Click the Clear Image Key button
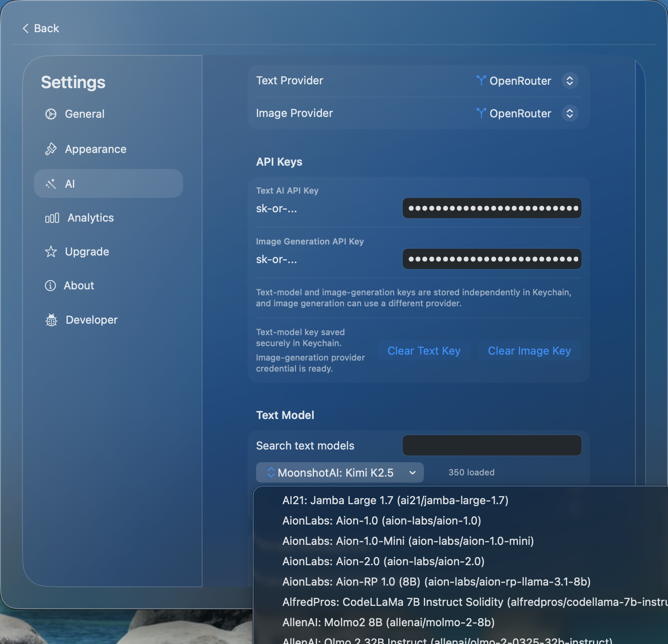The height and width of the screenshot is (644, 668). 529,351
